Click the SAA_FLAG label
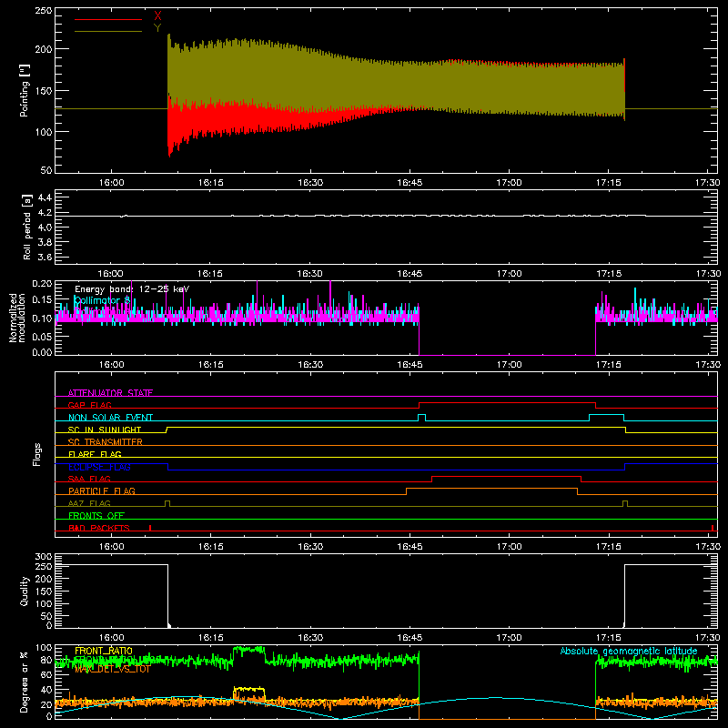The image size is (728, 728). [89, 479]
